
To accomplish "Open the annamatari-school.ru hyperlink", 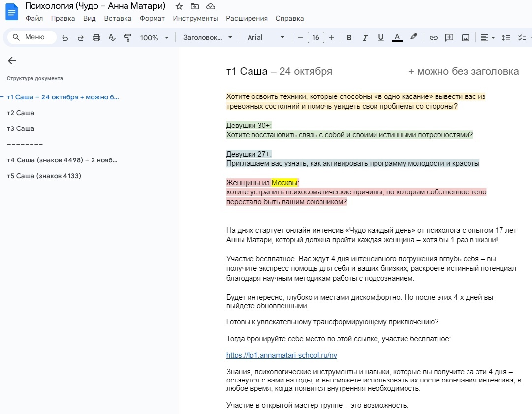I will point(282,355).
